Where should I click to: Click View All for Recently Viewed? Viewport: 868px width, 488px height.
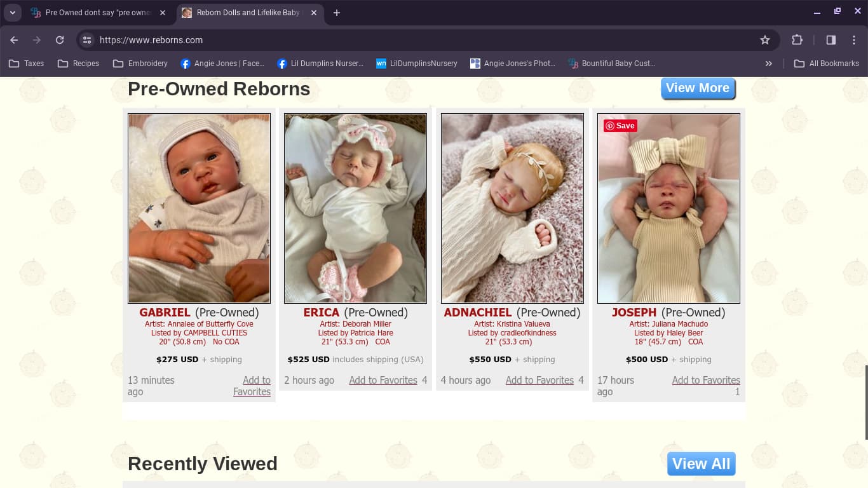point(701,463)
